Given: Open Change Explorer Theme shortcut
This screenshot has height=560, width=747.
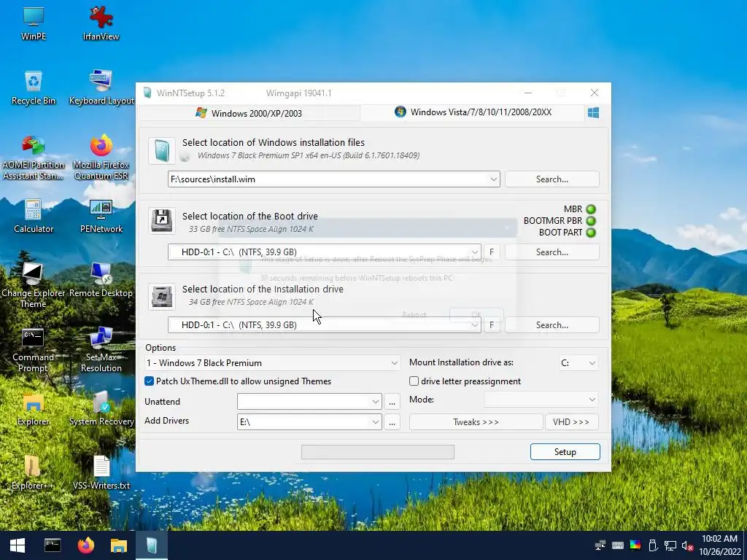Looking at the screenshot, I should 34,285.
